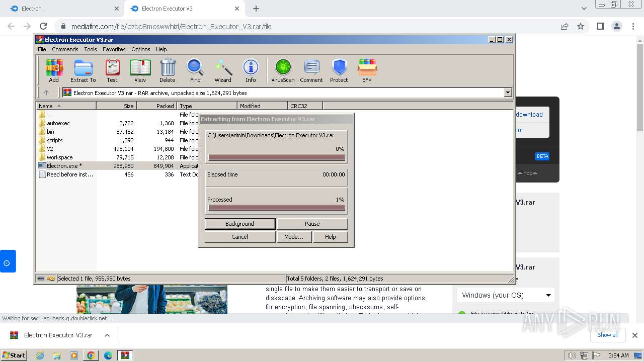Sort by Modified column header
Viewport: 644px width, 362px height.
click(262, 106)
